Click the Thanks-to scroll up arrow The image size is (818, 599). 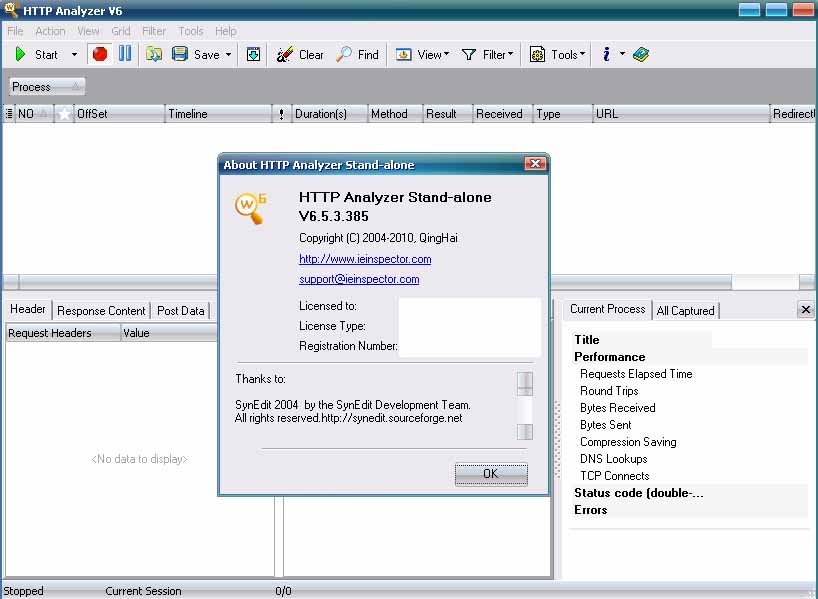[x=525, y=384]
